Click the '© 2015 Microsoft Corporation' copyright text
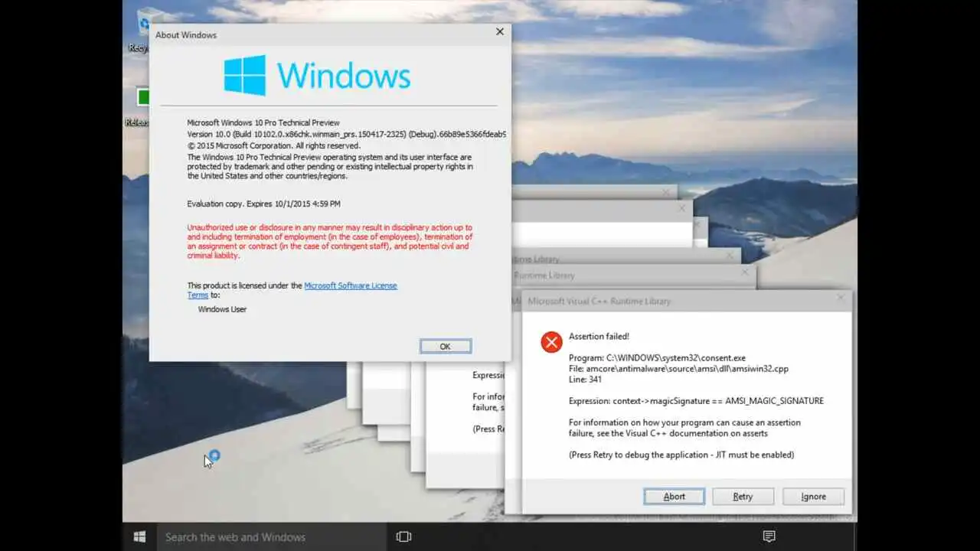The width and height of the screenshot is (980, 551). [273, 145]
